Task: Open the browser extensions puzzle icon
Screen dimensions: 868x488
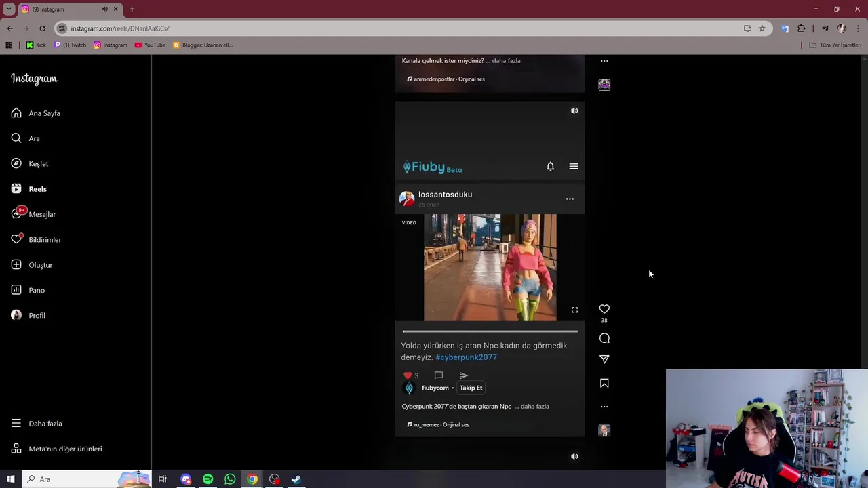Action: click(801, 28)
